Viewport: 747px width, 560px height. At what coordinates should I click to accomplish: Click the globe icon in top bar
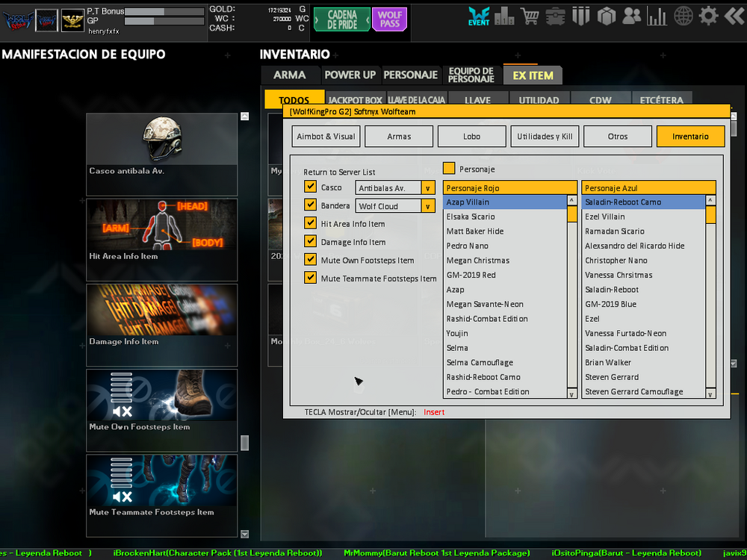point(683,16)
